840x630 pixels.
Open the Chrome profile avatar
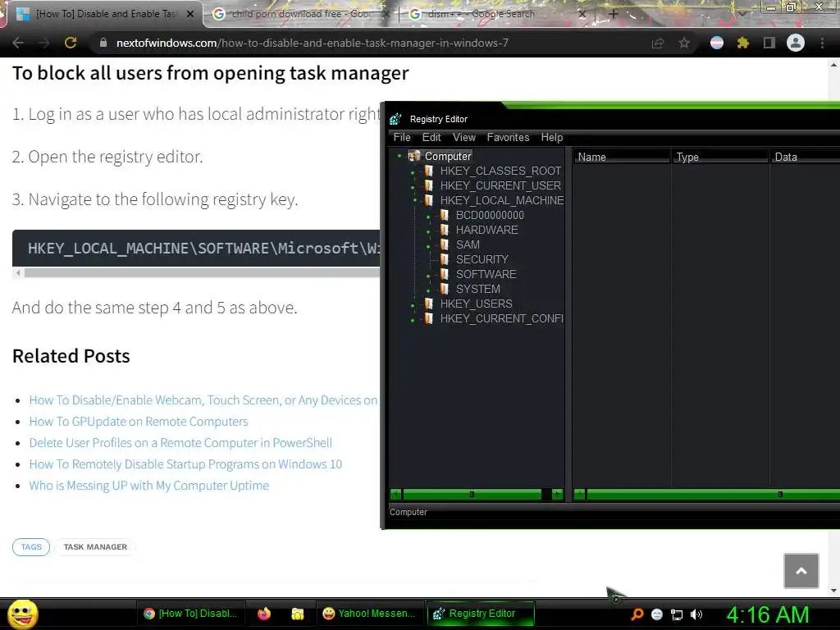(796, 43)
